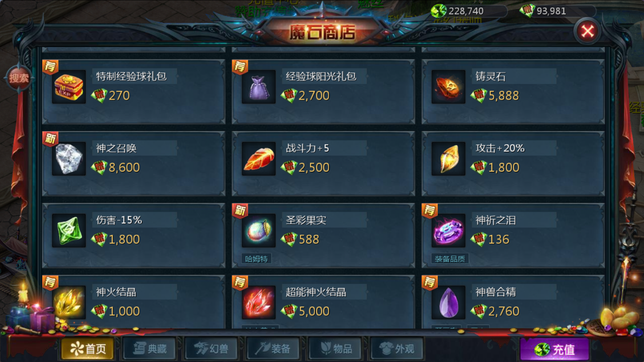
Task: Go to the 物品 items tab
Action: (x=335, y=349)
